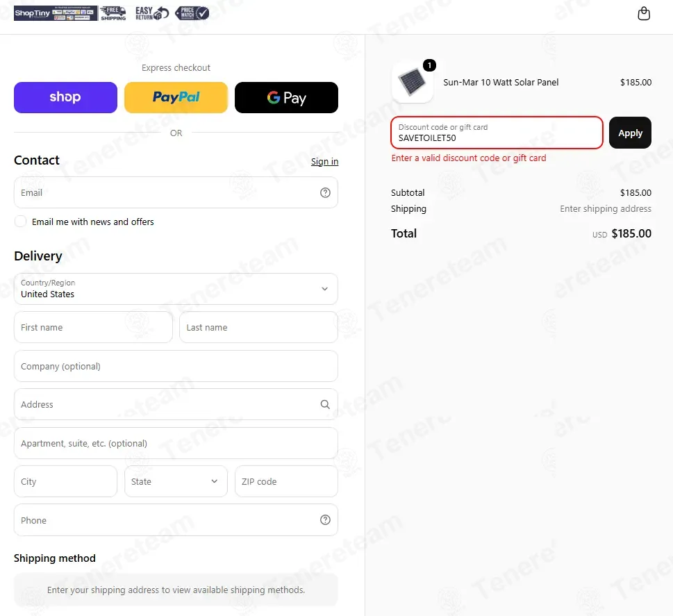Pay with Shop express checkout button

(x=65, y=97)
